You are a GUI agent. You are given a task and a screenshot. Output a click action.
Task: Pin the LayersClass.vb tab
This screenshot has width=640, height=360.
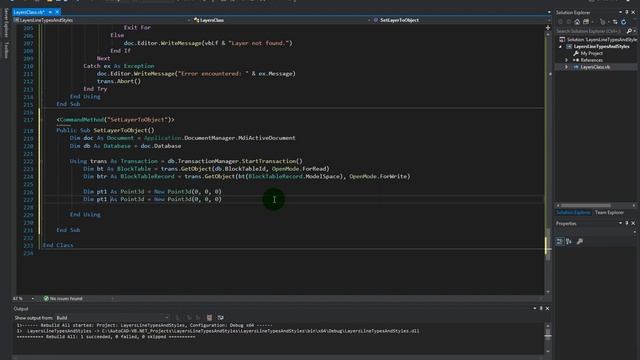50,12
